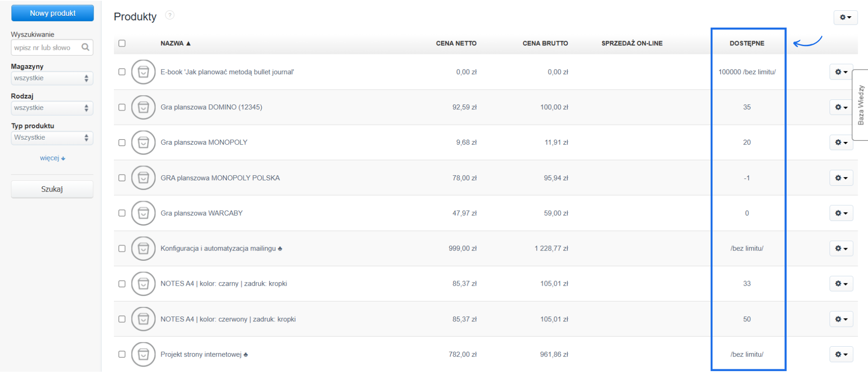Click product icon for Projekt strony internetowej
Screen dimensions: 868x372
[x=143, y=354]
